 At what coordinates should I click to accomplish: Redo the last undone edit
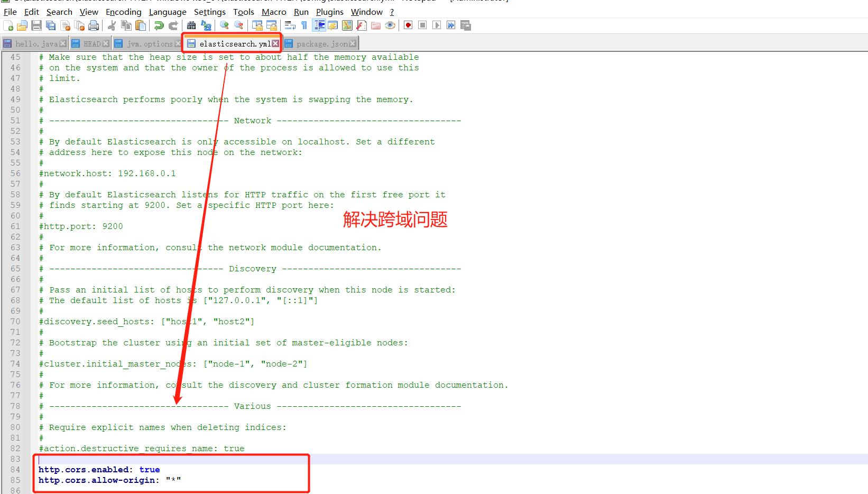point(173,25)
